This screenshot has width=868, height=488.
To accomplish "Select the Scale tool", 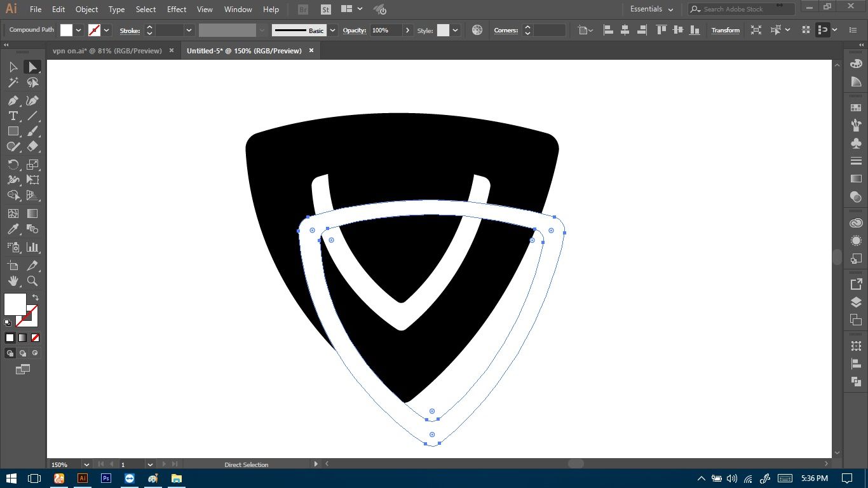I will [x=32, y=165].
